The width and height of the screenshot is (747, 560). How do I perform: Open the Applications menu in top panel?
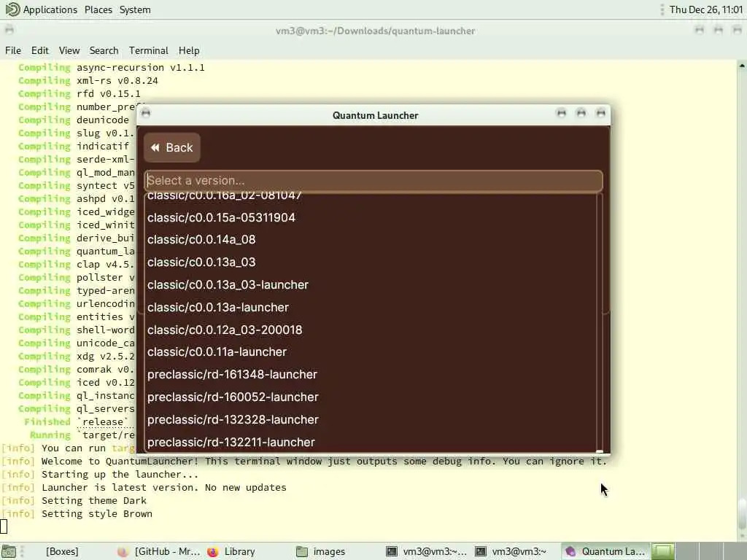pyautogui.click(x=50, y=9)
